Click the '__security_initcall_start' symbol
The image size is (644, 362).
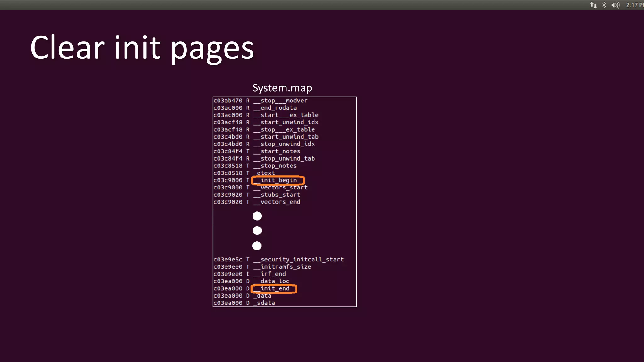[298, 259]
